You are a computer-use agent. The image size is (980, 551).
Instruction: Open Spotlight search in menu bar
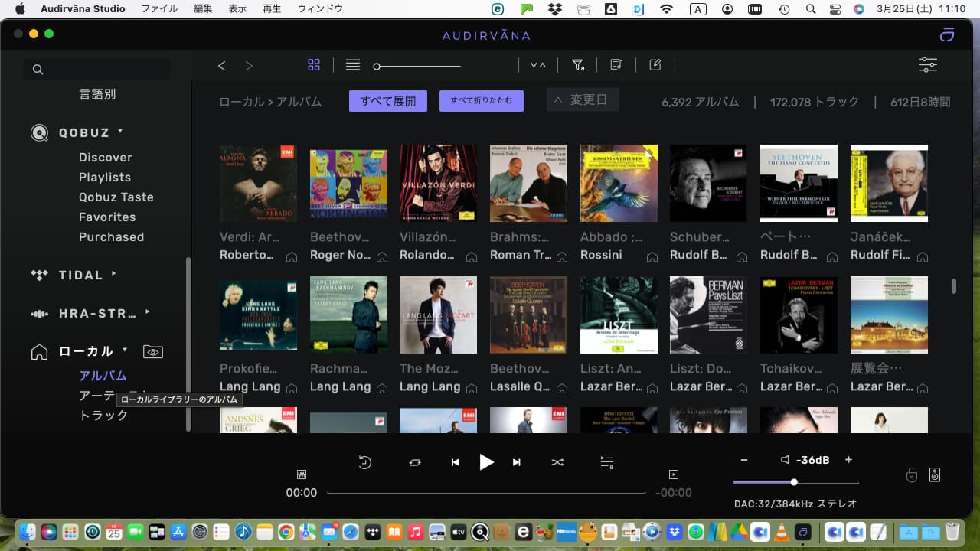[811, 9]
